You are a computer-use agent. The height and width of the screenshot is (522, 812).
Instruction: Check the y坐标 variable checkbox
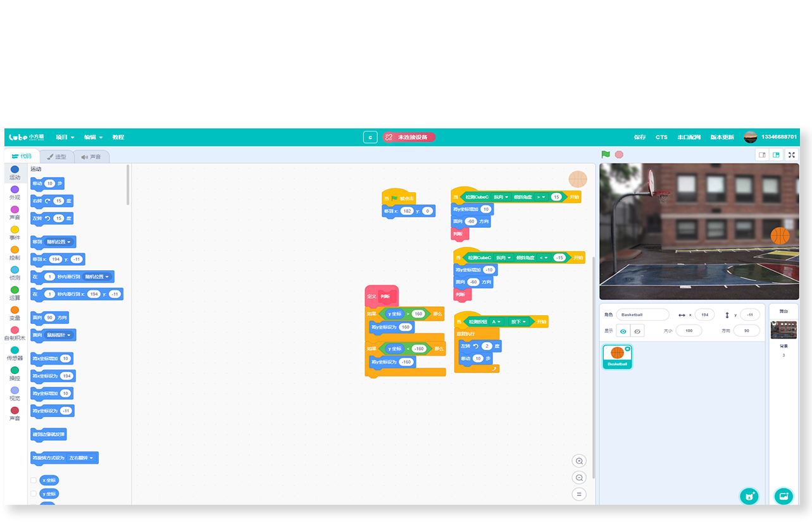tap(34, 494)
